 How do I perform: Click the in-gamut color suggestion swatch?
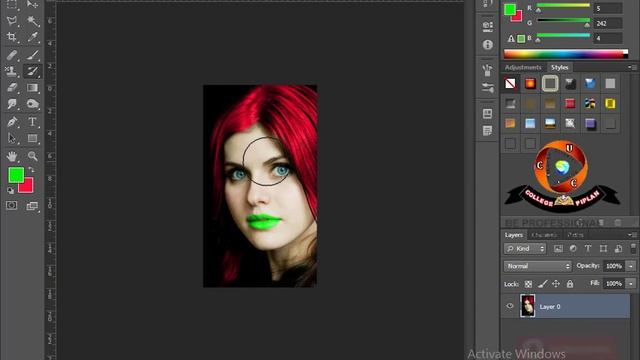point(521,39)
